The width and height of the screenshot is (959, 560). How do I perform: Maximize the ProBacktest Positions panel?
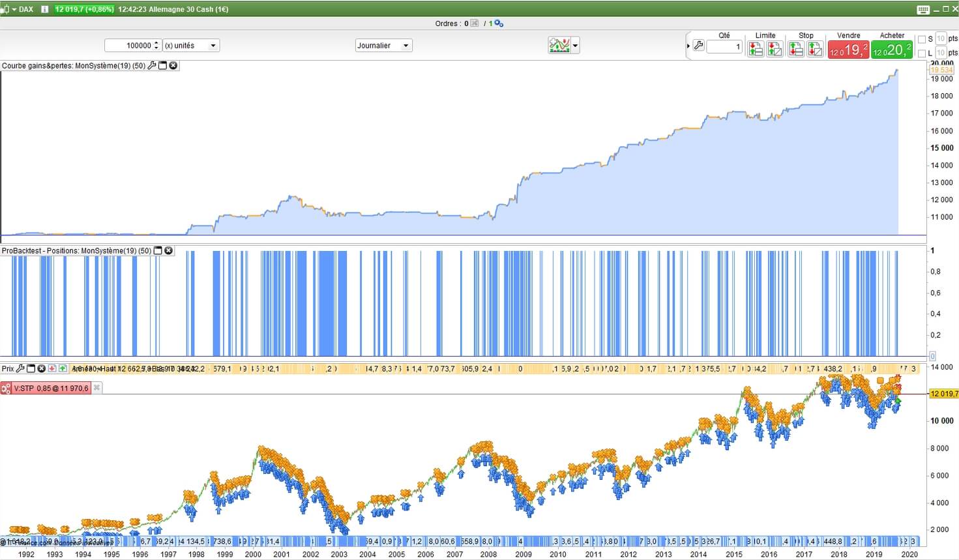(x=158, y=251)
